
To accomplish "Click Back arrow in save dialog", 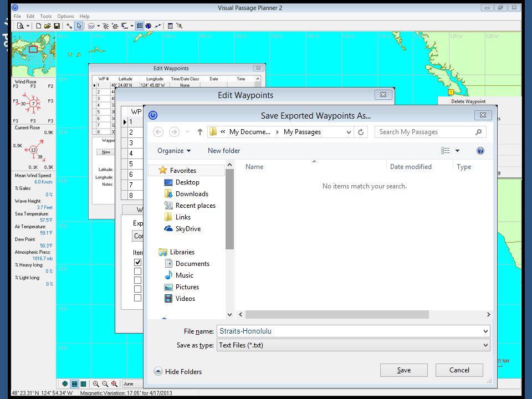I will click(158, 132).
